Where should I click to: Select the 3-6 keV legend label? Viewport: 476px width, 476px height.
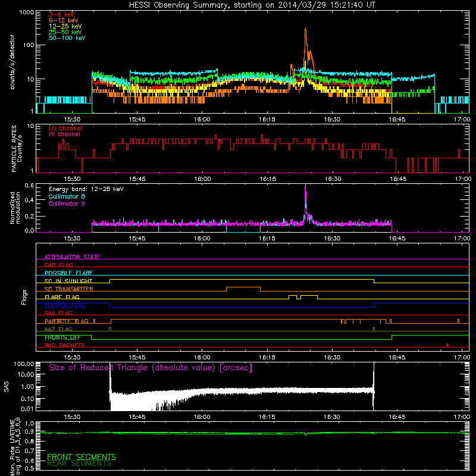61,14
